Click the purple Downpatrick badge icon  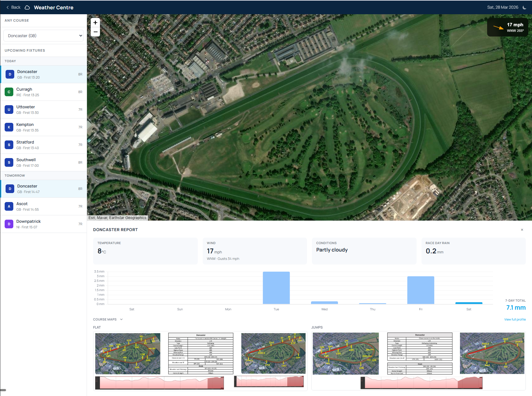(9, 224)
